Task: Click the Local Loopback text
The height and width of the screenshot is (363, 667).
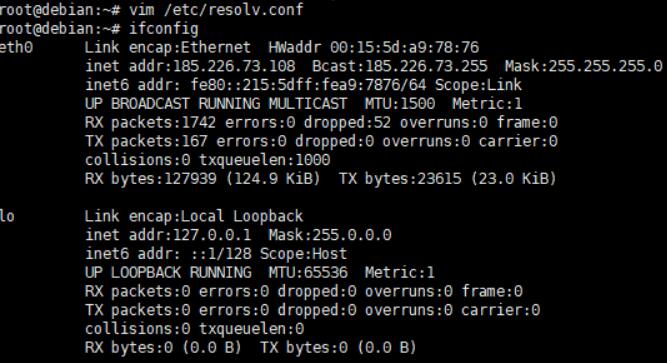Action: pos(242,216)
